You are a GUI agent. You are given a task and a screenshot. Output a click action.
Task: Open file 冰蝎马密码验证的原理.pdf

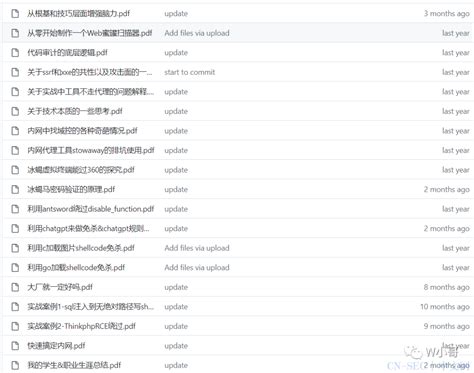point(71,189)
